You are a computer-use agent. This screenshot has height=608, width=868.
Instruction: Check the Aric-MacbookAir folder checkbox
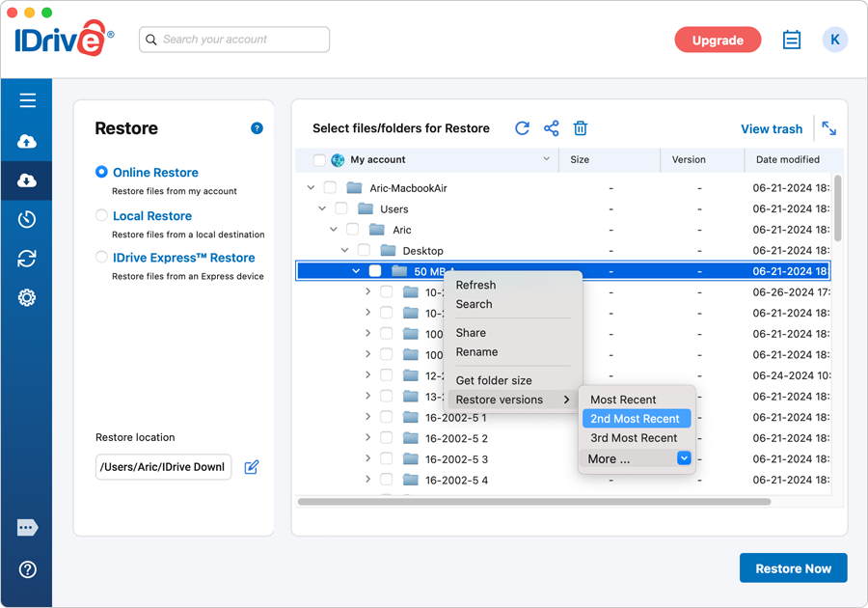pos(330,188)
